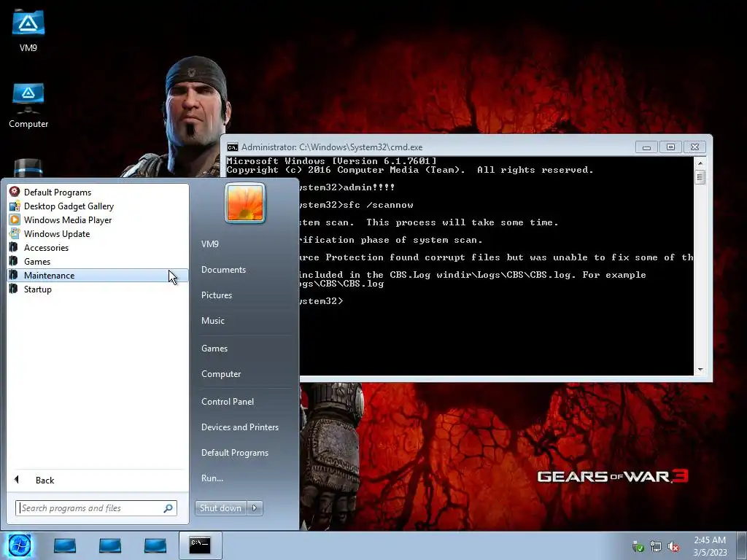Open the third pinned taskbar icon
747x560 pixels.
click(155, 545)
